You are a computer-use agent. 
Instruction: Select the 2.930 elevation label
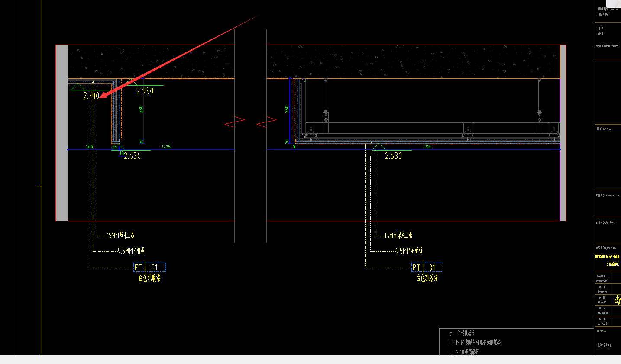tap(145, 91)
